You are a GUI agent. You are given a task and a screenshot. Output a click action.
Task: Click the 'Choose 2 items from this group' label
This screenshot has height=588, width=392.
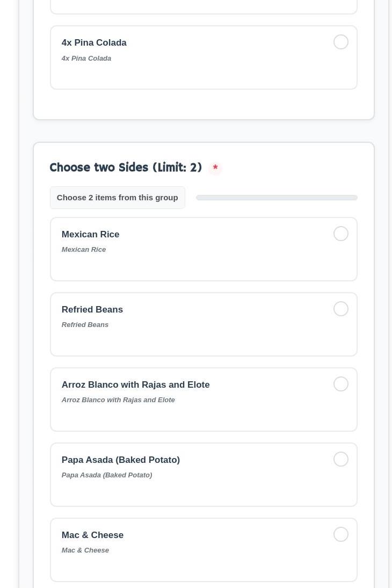(x=117, y=198)
